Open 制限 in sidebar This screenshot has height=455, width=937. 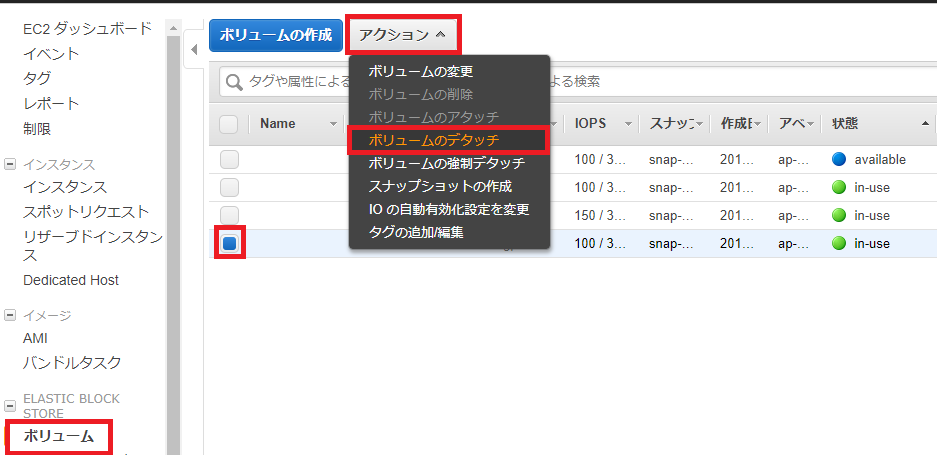click(x=37, y=129)
